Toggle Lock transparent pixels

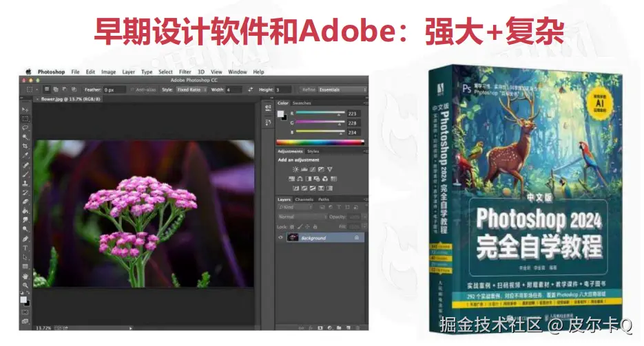(x=292, y=227)
